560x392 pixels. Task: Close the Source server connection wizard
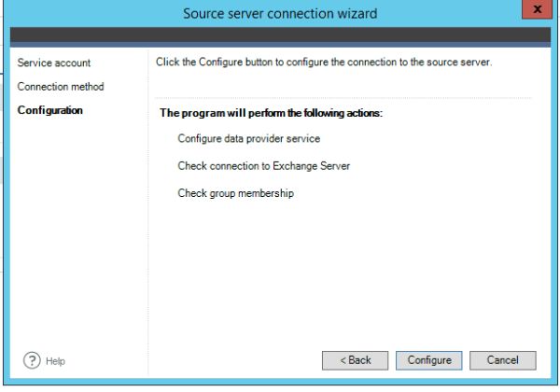click(532, 10)
